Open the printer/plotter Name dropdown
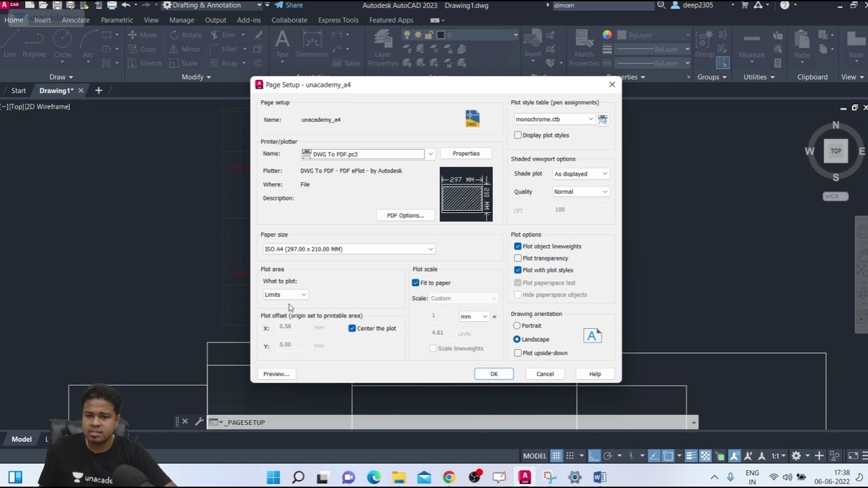 pyautogui.click(x=430, y=155)
